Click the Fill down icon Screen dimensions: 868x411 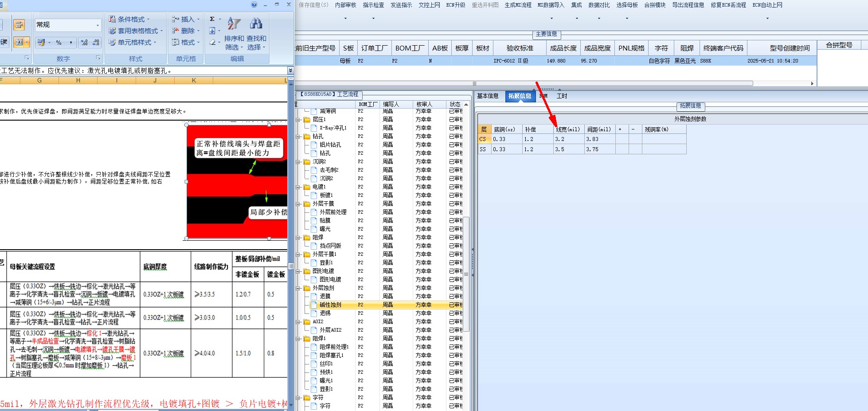pyautogui.click(x=212, y=31)
